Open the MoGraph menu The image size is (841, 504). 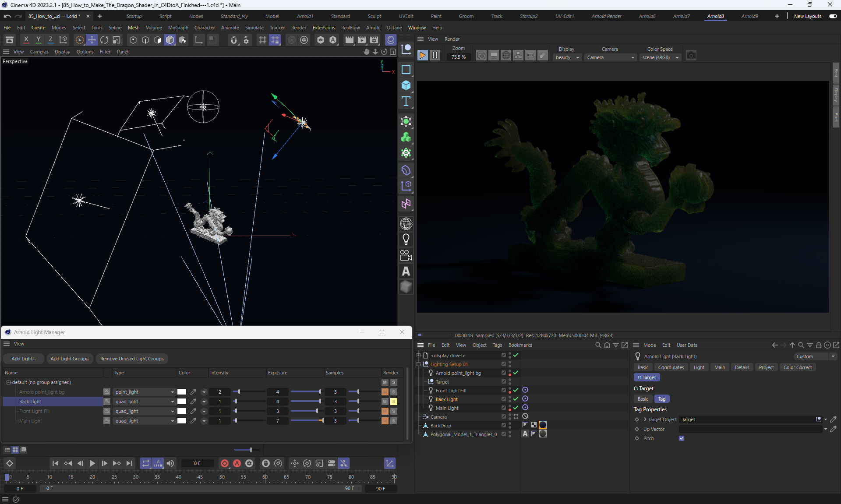(178, 28)
